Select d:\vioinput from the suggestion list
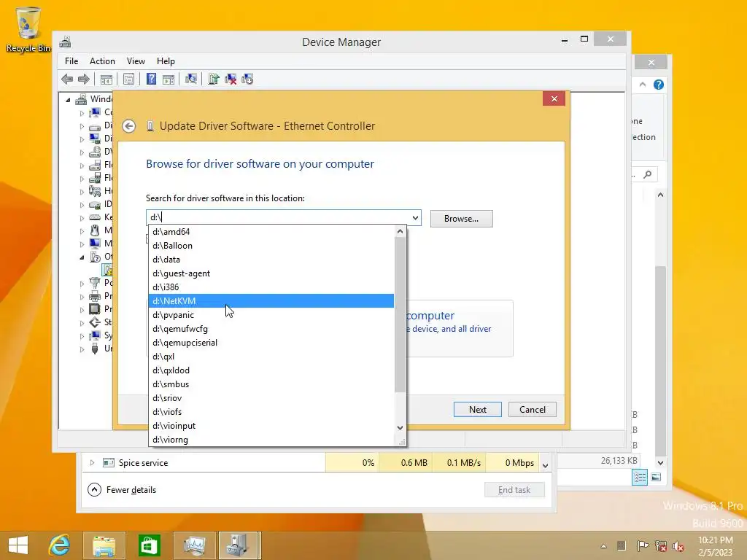The height and width of the screenshot is (560, 747). pos(271,426)
